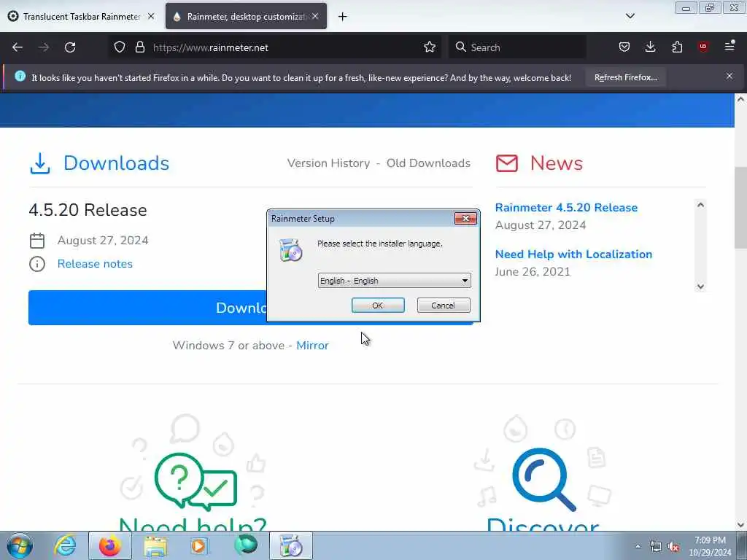Bookmark this page with the star
Viewport: 747px width, 560px height.
click(x=429, y=47)
